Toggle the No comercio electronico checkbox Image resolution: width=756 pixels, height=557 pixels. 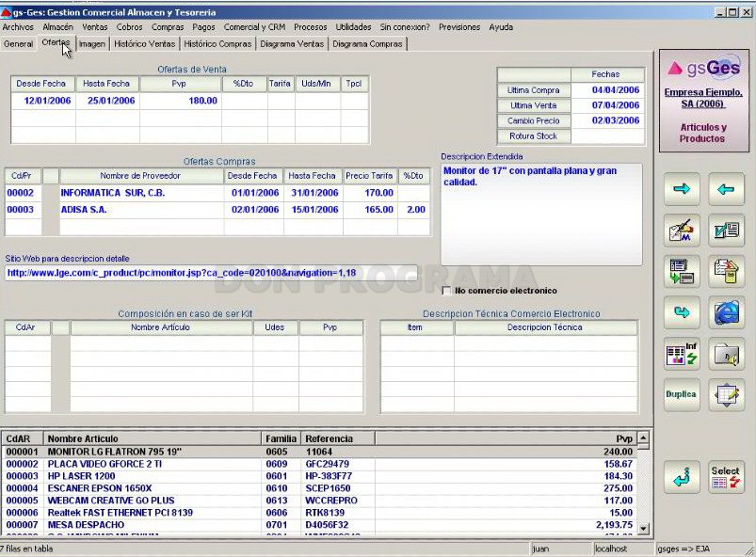pyautogui.click(x=446, y=291)
